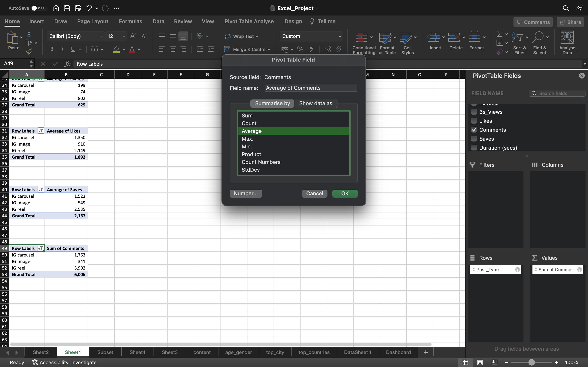Toggle the Likes field checkbox on

[x=474, y=120]
